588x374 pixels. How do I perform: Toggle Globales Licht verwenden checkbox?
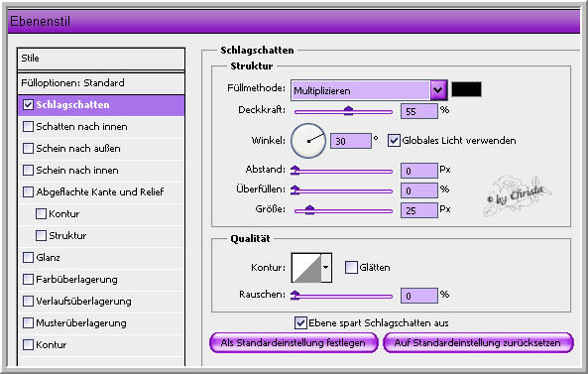coord(394,141)
